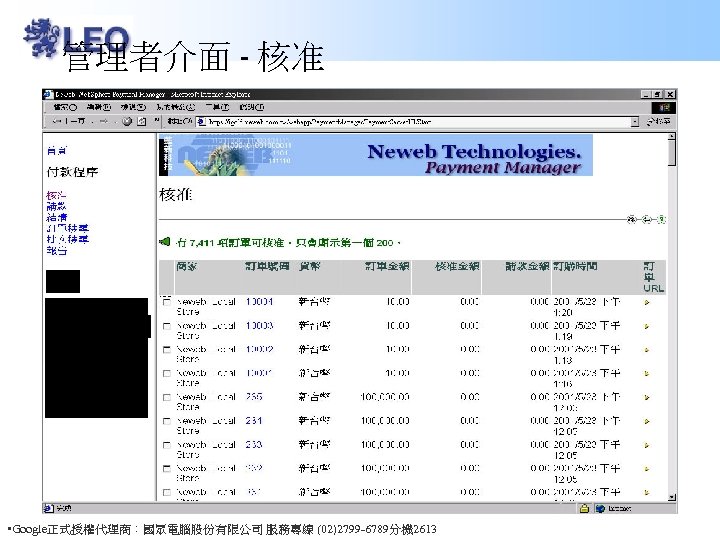The image size is (720, 540).
Task: Enable the checkbox for order 232
Action: coord(167,469)
